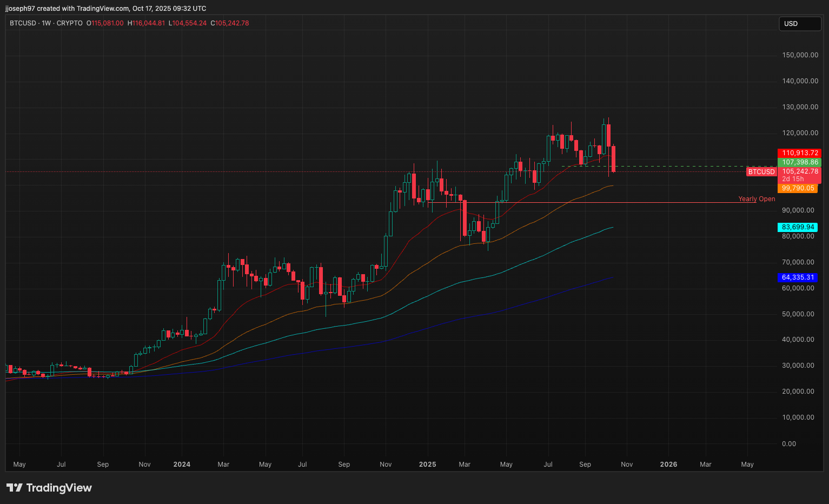Click the close value C105,242.78
The width and height of the screenshot is (829, 504).
[x=230, y=23]
